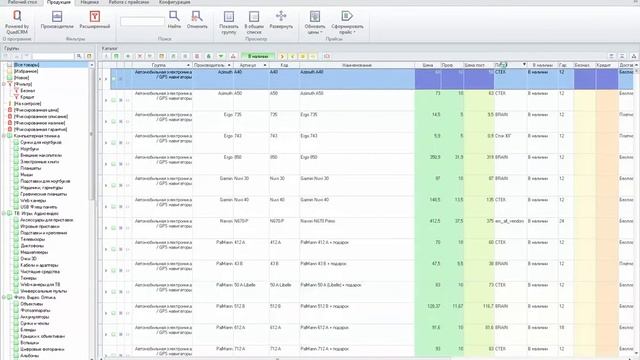Screen dimensions: 640x360
Task: Open the Сформировать прайс dropdown button
Action: (x=347, y=22)
